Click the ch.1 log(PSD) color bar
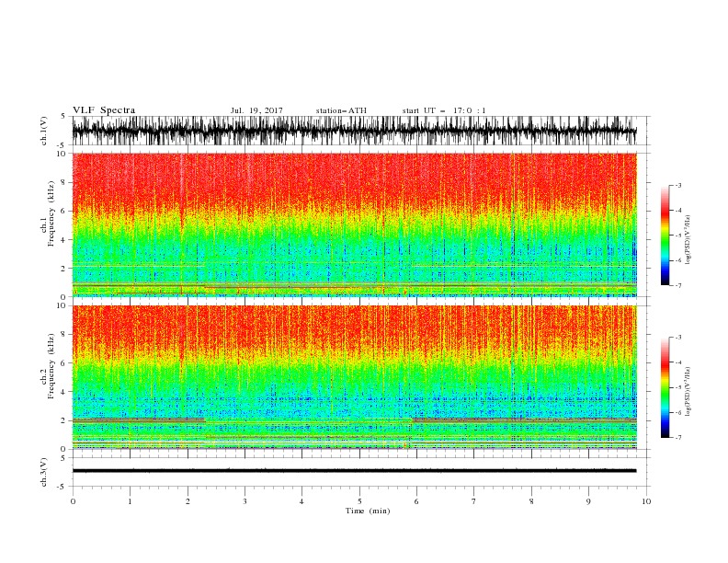Screen dimensions: 728x563 point(665,236)
